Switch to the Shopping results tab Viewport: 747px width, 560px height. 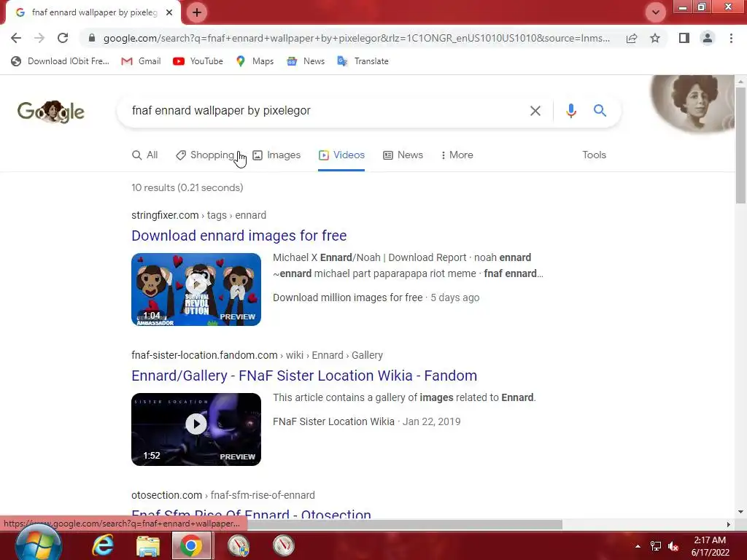tap(205, 155)
